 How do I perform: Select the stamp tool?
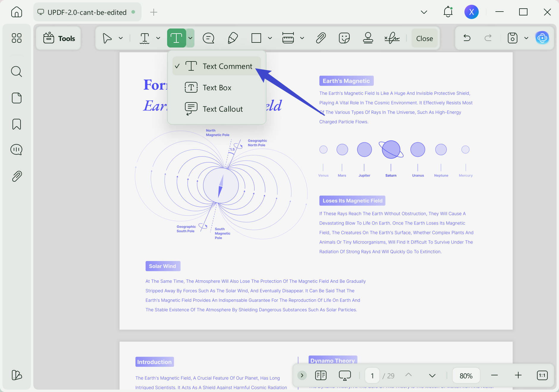click(368, 38)
